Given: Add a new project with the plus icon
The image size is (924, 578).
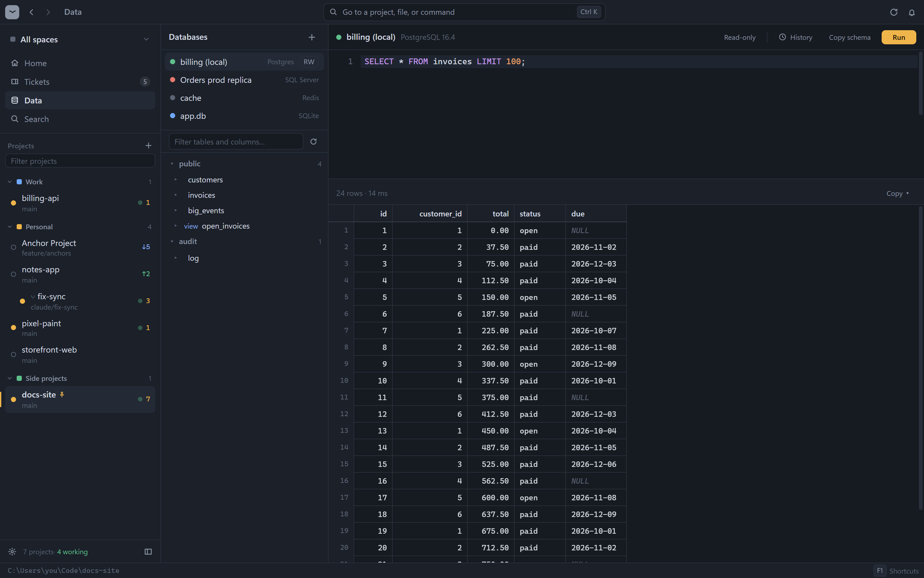Looking at the screenshot, I should 149,146.
